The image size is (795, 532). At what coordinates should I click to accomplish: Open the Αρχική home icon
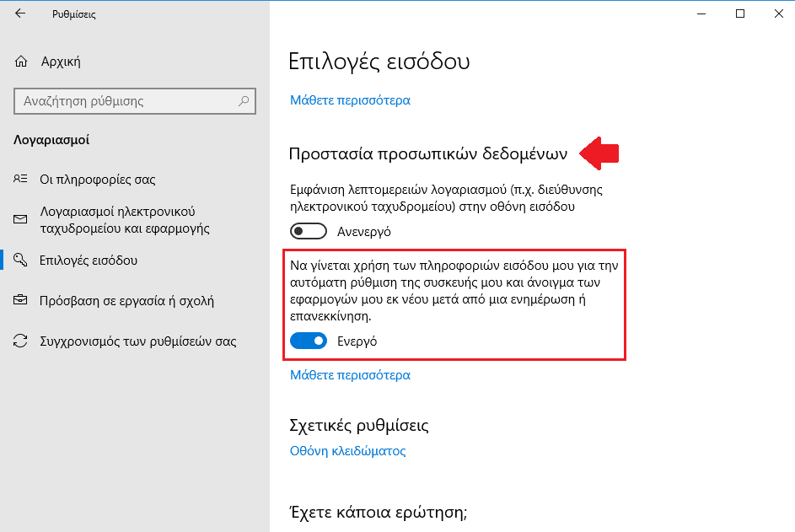(21, 62)
